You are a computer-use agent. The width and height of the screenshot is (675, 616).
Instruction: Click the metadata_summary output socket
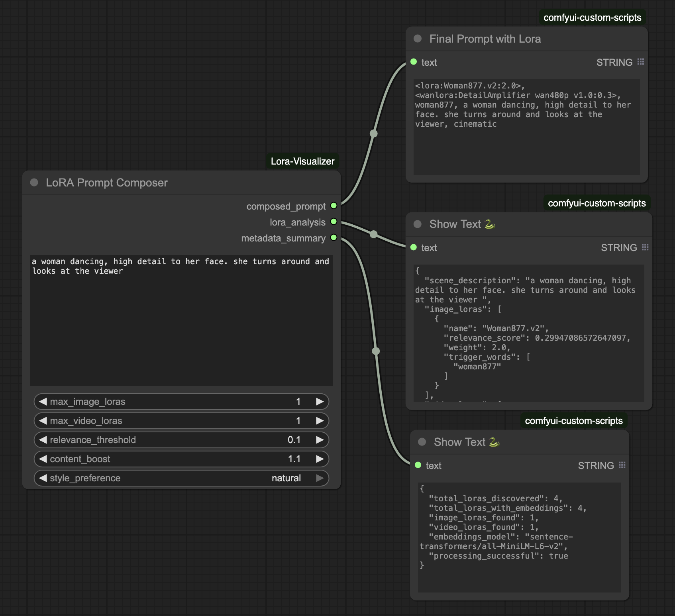334,237
